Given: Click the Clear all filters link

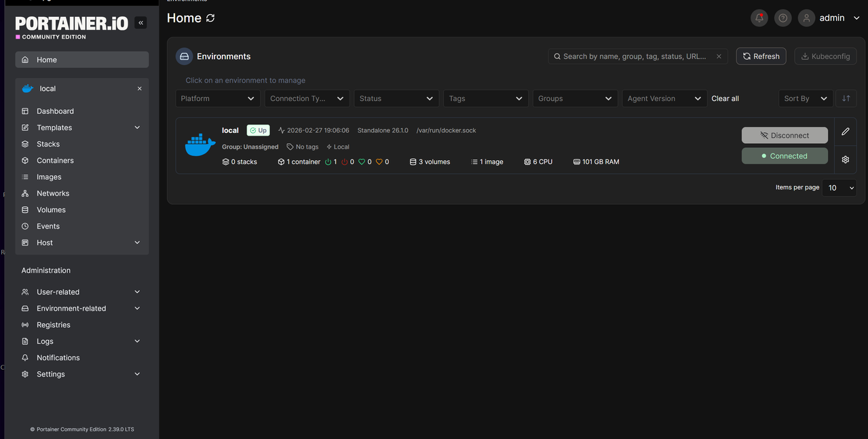Looking at the screenshot, I should click(725, 98).
